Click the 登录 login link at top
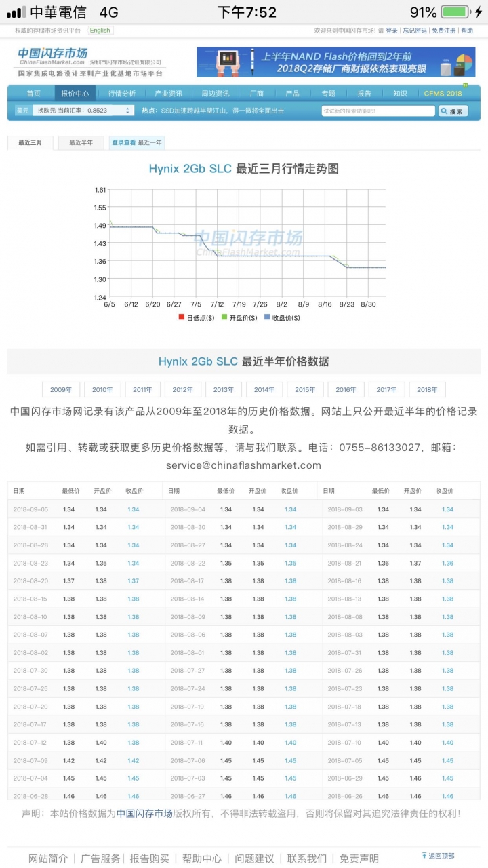The image size is (488, 868). [392, 31]
